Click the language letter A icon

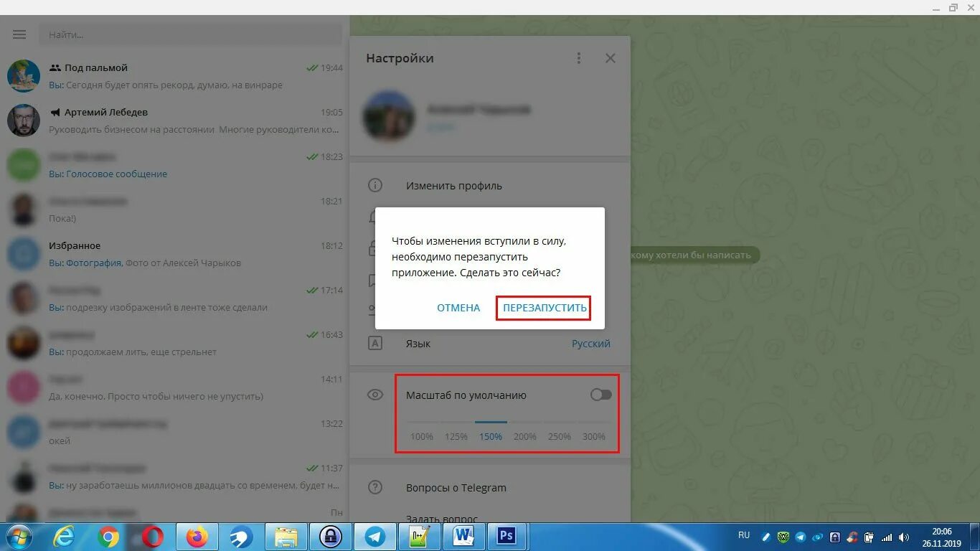pyautogui.click(x=375, y=344)
